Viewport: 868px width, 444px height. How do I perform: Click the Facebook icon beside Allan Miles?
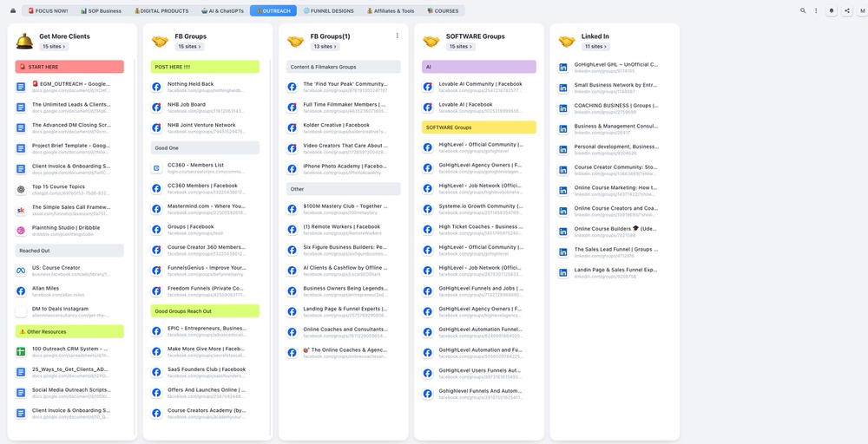click(x=21, y=291)
